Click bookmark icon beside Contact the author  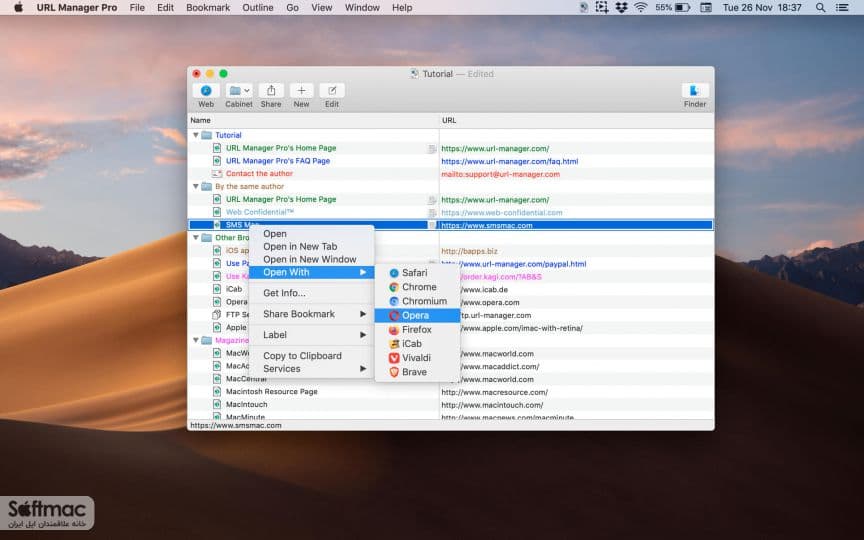pyautogui.click(x=217, y=174)
